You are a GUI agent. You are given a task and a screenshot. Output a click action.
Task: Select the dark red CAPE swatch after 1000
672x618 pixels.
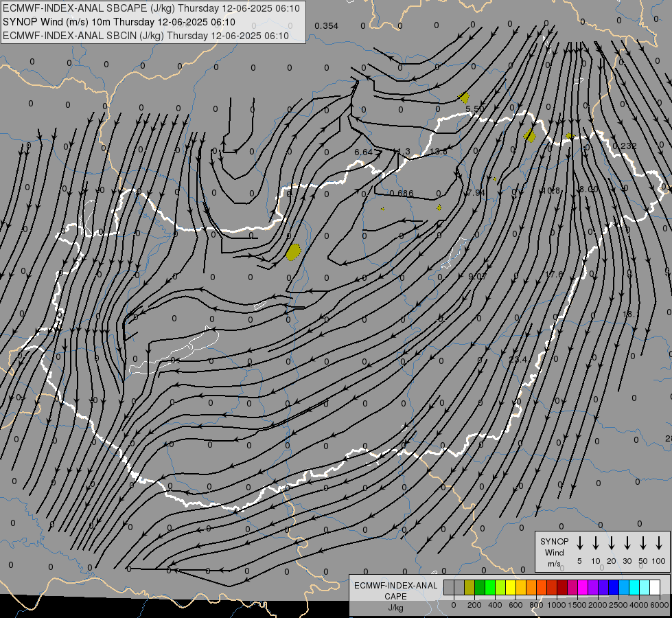coord(562,587)
